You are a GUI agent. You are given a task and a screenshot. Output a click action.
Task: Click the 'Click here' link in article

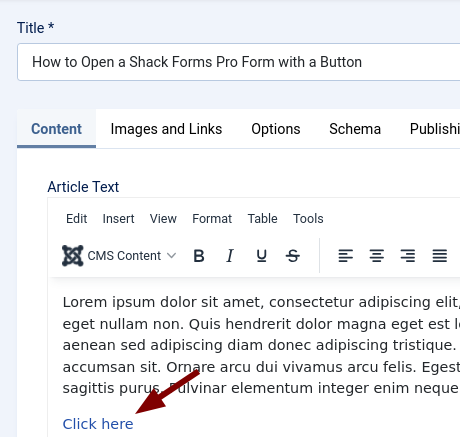(x=98, y=424)
